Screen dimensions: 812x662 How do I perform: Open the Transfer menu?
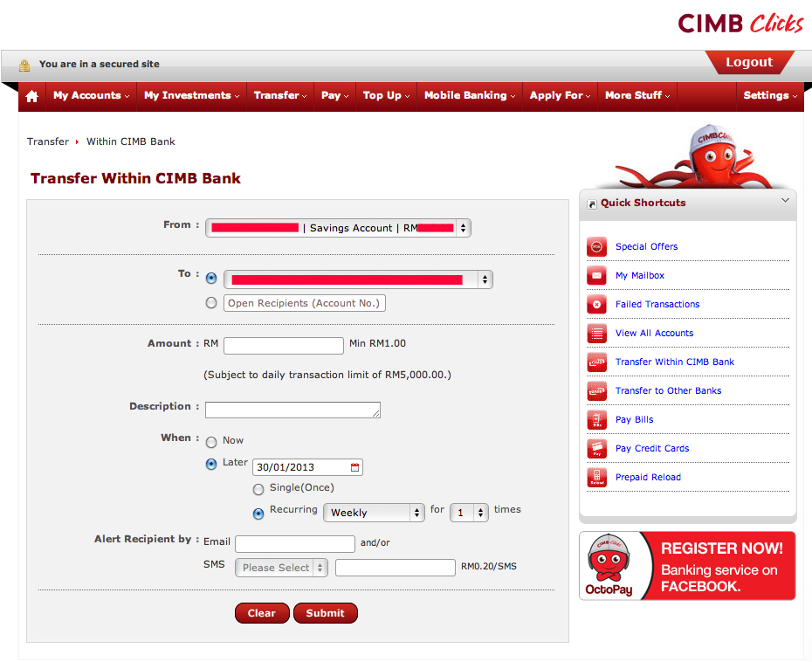coord(280,96)
